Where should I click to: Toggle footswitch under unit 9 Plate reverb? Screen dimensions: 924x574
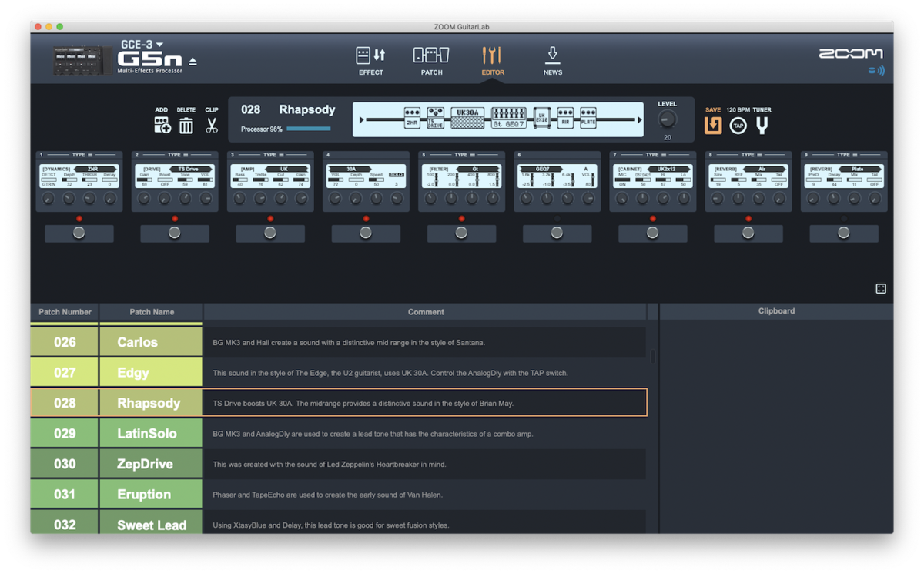(844, 233)
